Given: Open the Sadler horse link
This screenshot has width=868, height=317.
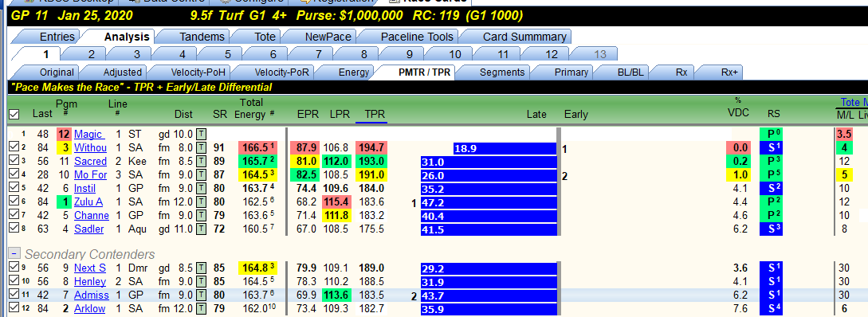Looking at the screenshot, I should tap(89, 229).
